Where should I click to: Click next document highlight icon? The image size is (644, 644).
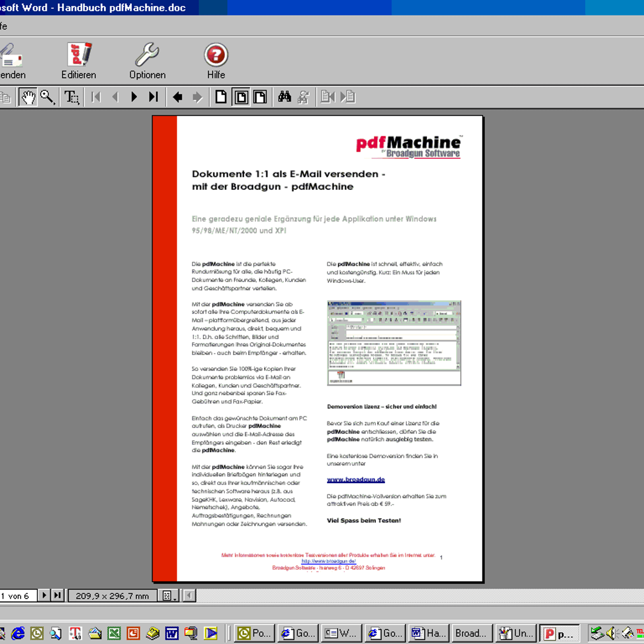[x=348, y=97]
